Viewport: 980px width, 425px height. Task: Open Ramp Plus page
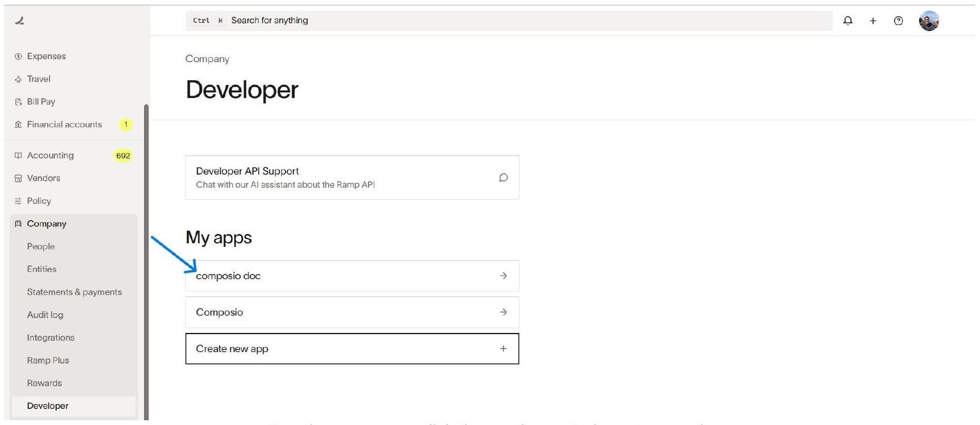tap(48, 360)
